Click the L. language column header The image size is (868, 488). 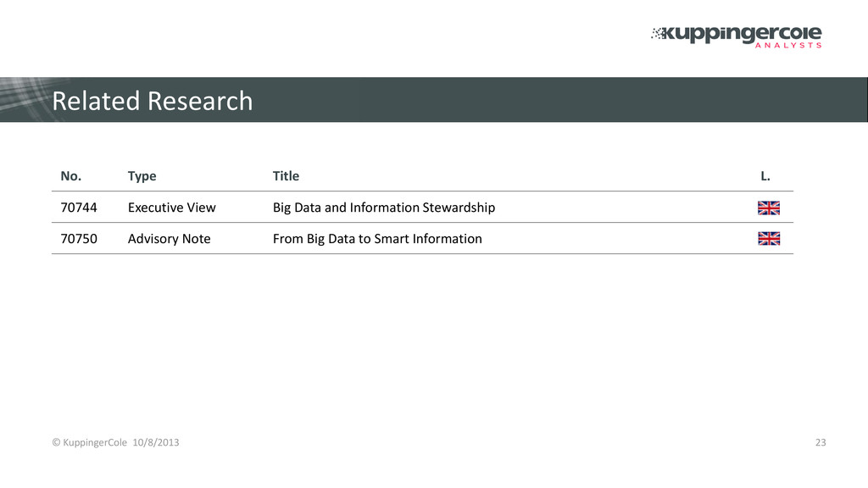click(x=765, y=176)
